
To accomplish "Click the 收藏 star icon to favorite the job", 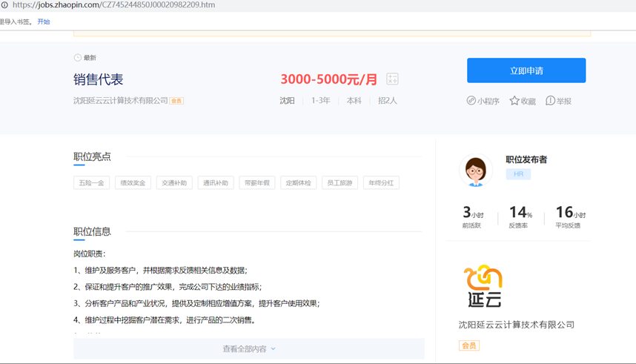I will click(514, 101).
